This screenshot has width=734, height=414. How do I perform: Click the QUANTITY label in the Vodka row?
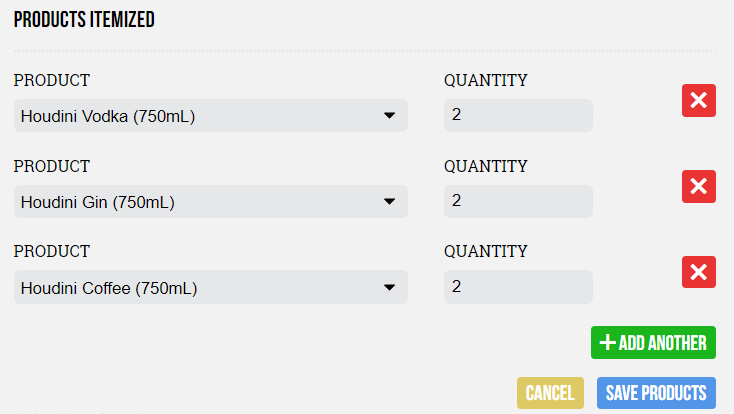[x=486, y=81]
